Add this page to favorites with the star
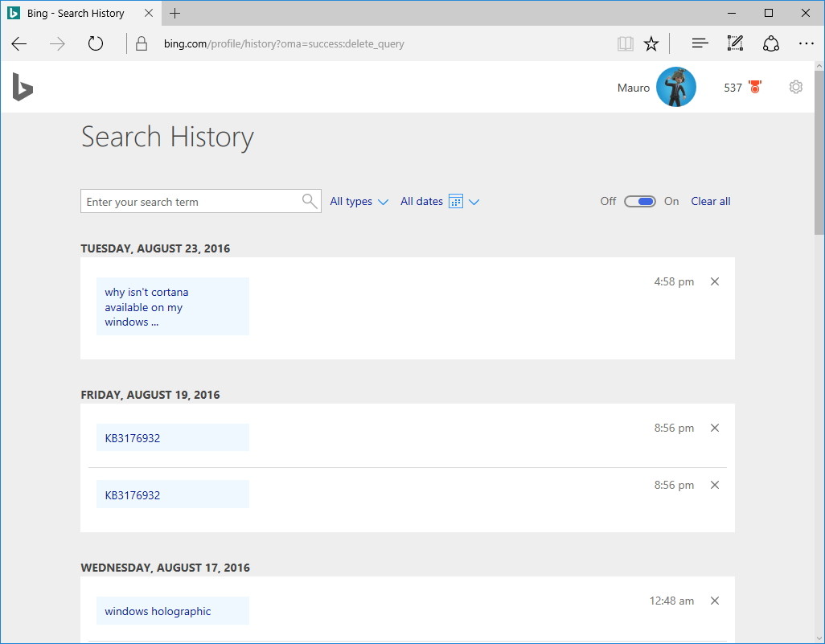Image resolution: width=825 pixels, height=644 pixels. (651, 43)
